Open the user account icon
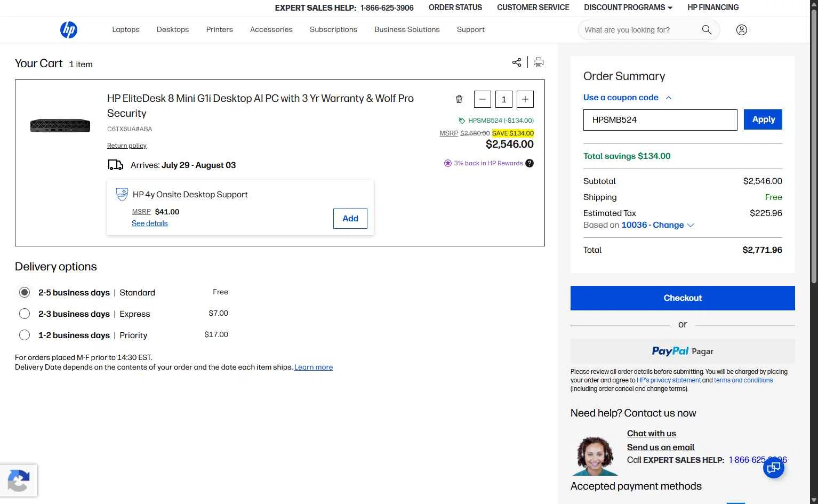The image size is (818, 504). (x=741, y=30)
